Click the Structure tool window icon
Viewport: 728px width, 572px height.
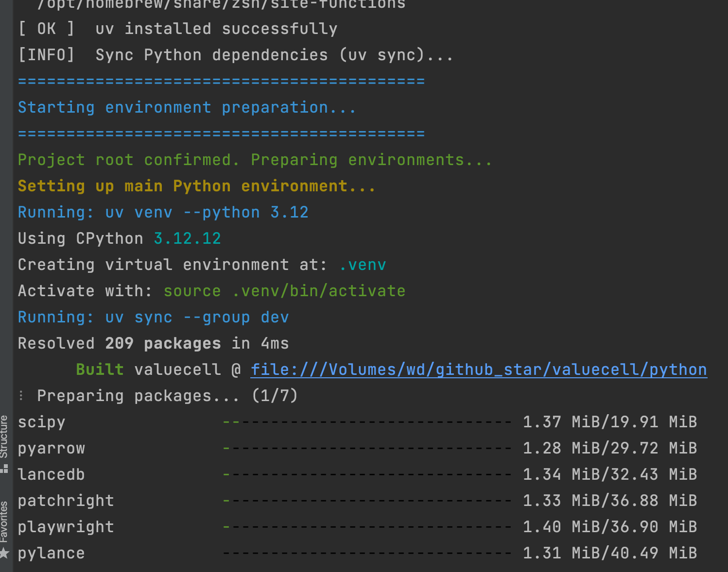pyautogui.click(x=4, y=469)
